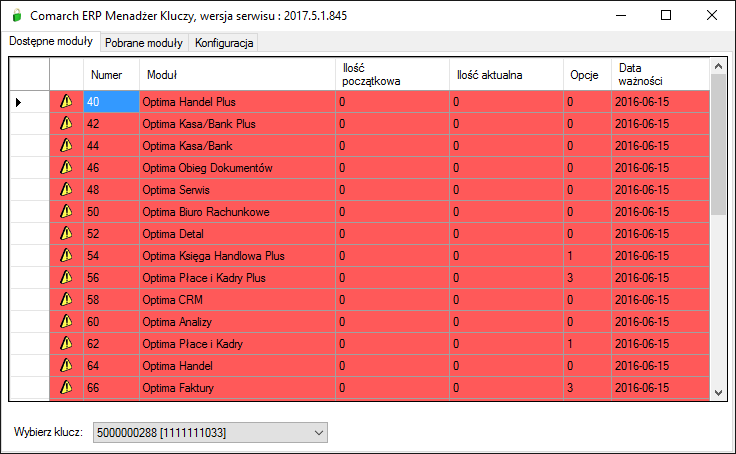The width and height of the screenshot is (736, 454).
Task: Click the date 2016-06-15 in Optima CRM row
Action: pyautogui.click(x=660, y=300)
